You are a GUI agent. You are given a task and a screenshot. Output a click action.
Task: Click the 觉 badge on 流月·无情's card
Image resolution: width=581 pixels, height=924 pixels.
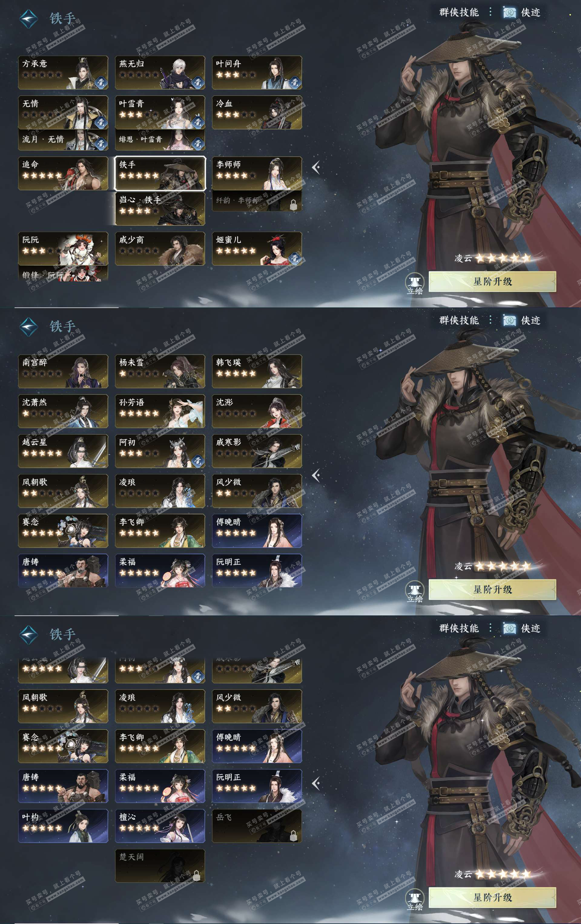pos(101,143)
